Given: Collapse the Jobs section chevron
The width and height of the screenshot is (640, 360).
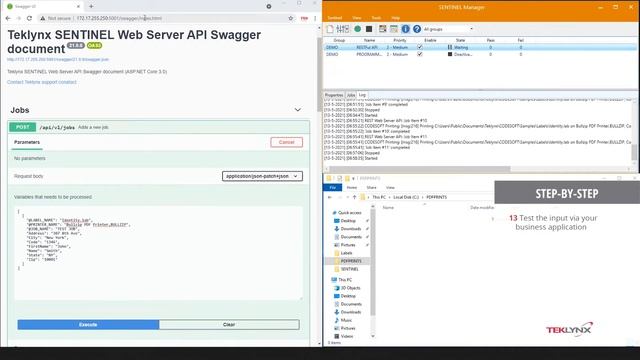Looking at the screenshot, I should tap(298, 110).
